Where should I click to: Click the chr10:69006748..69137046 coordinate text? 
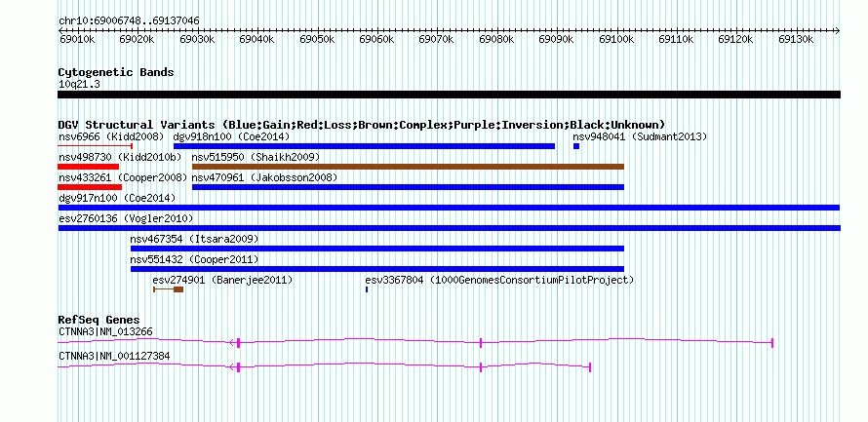129,21
